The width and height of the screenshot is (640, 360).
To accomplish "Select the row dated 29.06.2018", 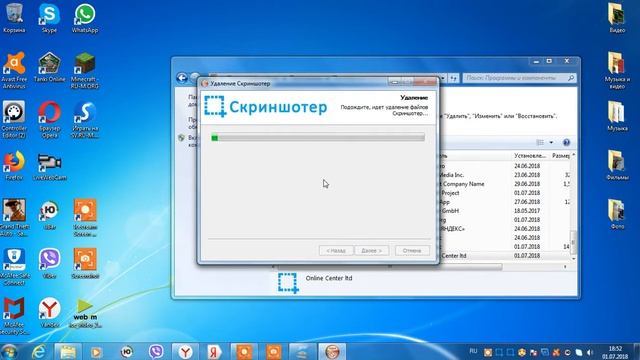I will click(505, 184).
